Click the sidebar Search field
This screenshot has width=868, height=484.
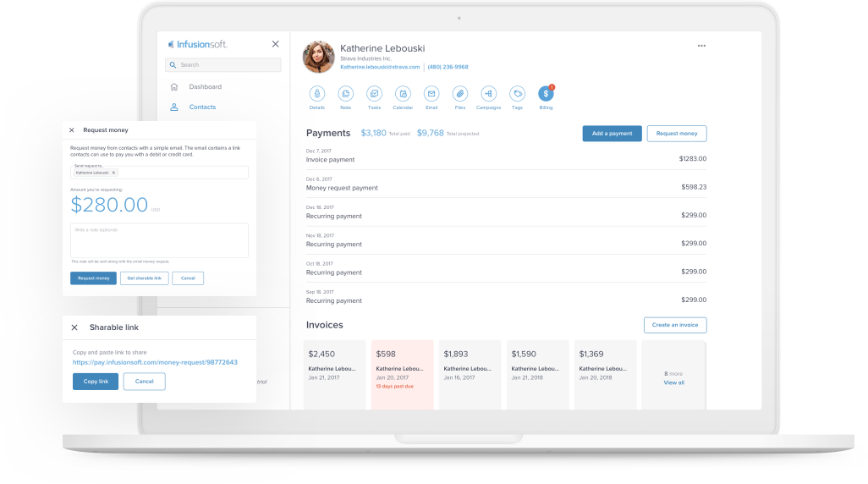(x=223, y=65)
